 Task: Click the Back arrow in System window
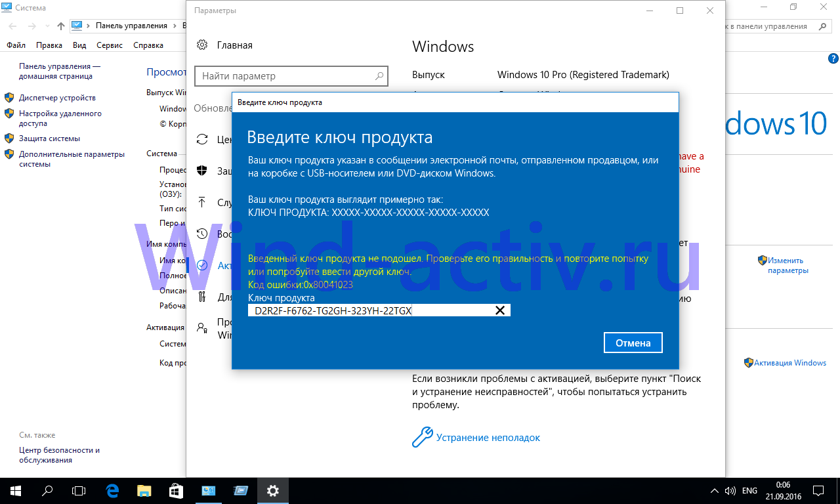[x=14, y=26]
